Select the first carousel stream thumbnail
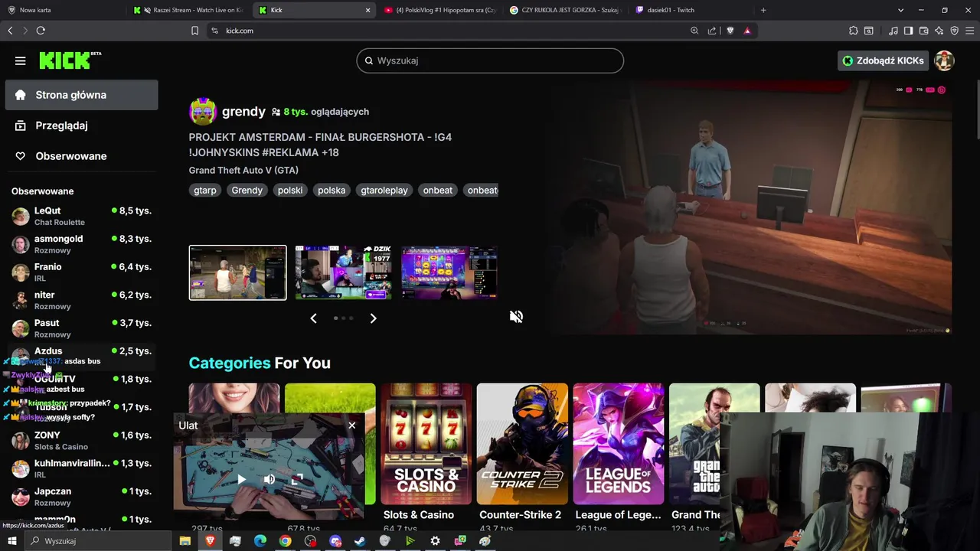 238,272
